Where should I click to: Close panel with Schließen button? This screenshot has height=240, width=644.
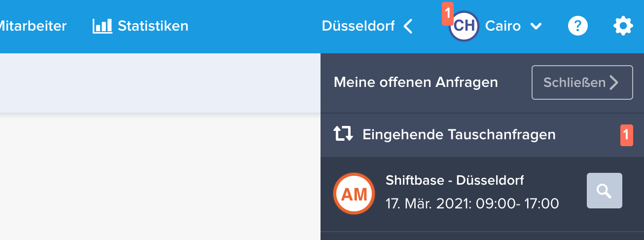point(582,82)
